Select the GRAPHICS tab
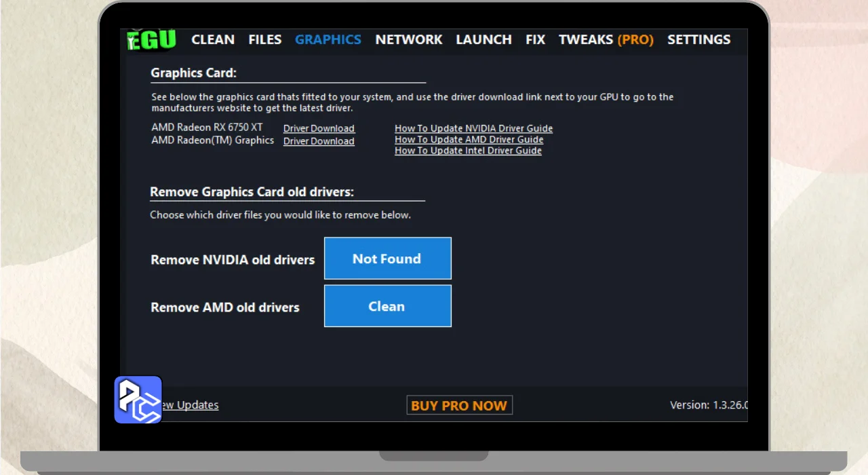 (x=328, y=39)
